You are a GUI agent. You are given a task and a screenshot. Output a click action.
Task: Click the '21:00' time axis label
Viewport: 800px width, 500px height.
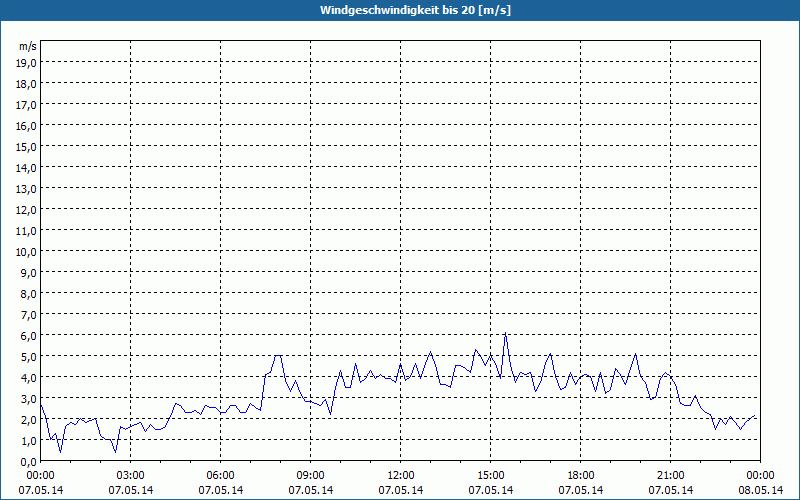click(x=670, y=476)
